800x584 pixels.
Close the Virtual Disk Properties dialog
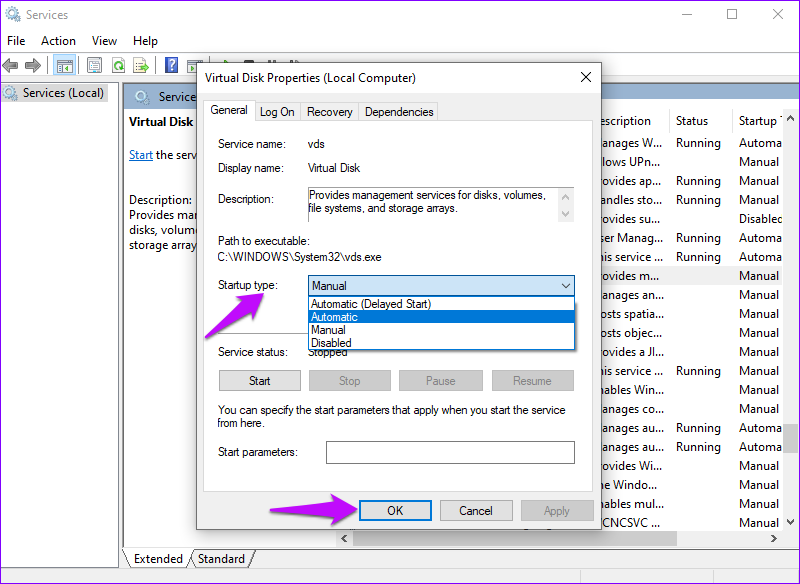[x=586, y=78]
